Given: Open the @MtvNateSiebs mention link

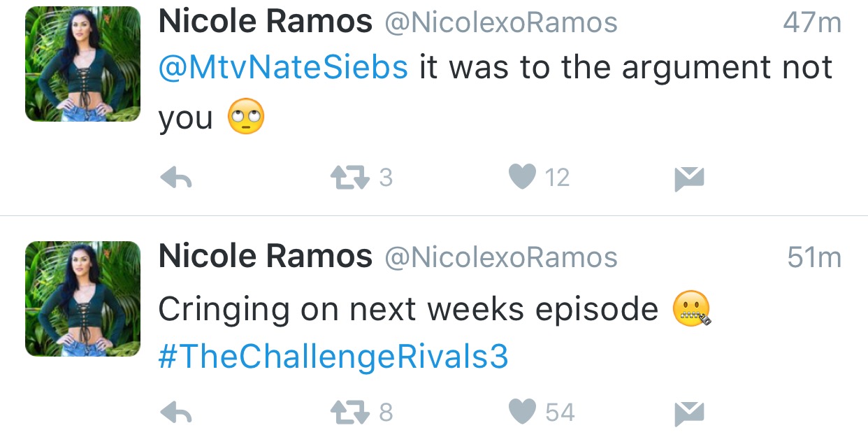Looking at the screenshot, I should [x=283, y=68].
